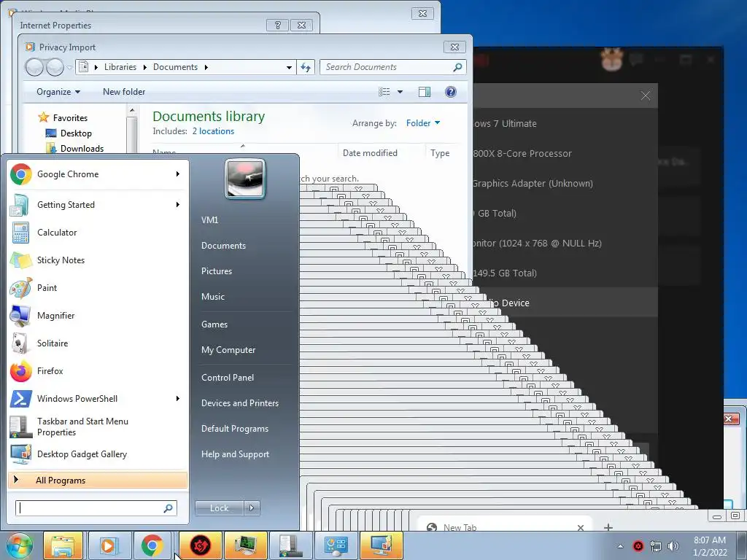Expand the Getting Started submenu arrow
The width and height of the screenshot is (747, 560).
[x=178, y=205]
